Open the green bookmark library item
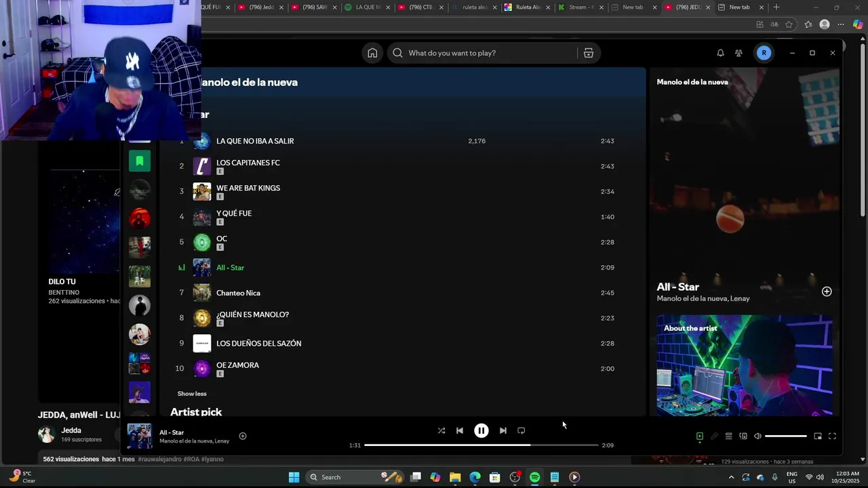The image size is (868, 488). click(x=140, y=161)
